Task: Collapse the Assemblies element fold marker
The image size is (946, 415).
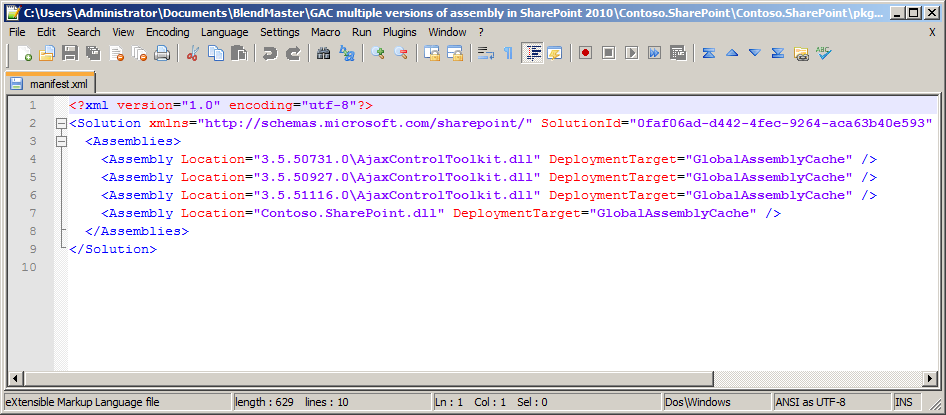Action: click(60, 141)
